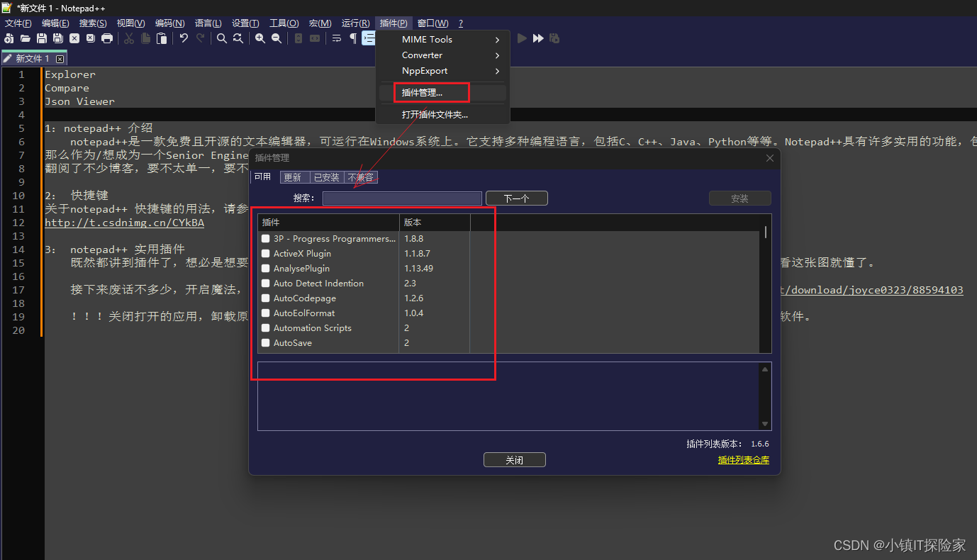This screenshot has height=560, width=977.
Task: Click the Zoom In toolbar icon
Action: tap(260, 38)
